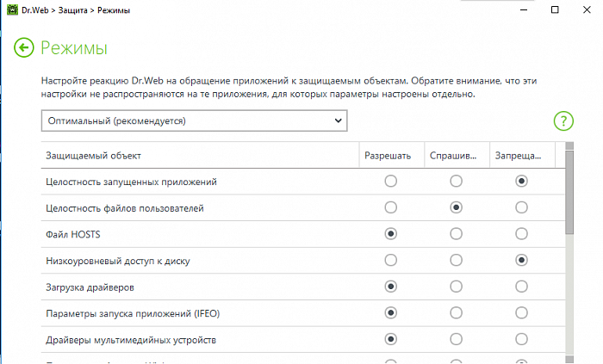
Task: Block Параметры запуска приложений (IFEO)
Action: pos(521,313)
